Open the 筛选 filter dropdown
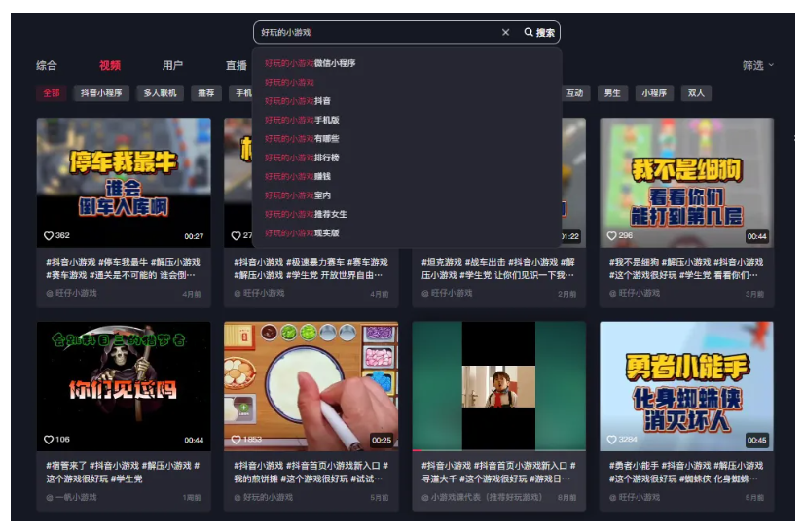The width and height of the screenshot is (804, 532). point(758,65)
